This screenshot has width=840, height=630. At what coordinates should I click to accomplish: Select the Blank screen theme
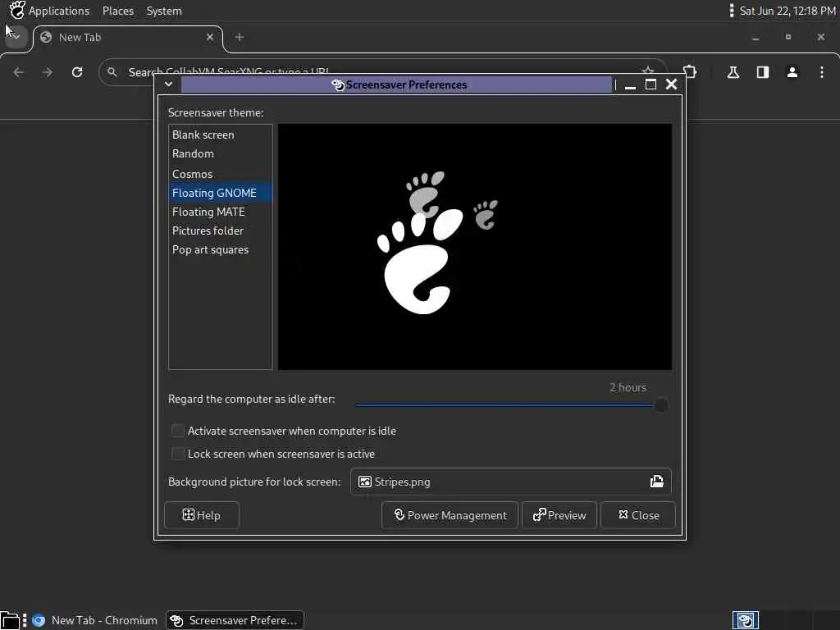pyautogui.click(x=220, y=135)
